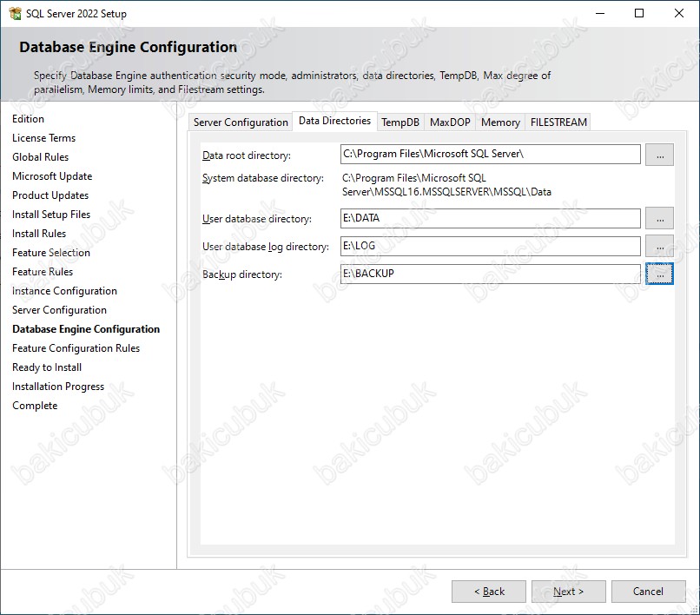Select the MaxDOP tab
The width and height of the screenshot is (700, 615).
pos(450,122)
